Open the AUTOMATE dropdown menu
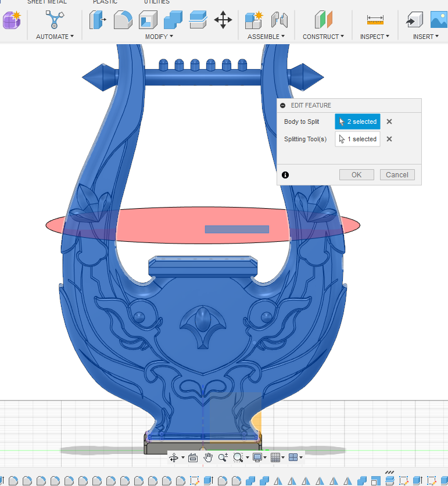Image resolution: width=448 pixels, height=486 pixels. (55, 37)
